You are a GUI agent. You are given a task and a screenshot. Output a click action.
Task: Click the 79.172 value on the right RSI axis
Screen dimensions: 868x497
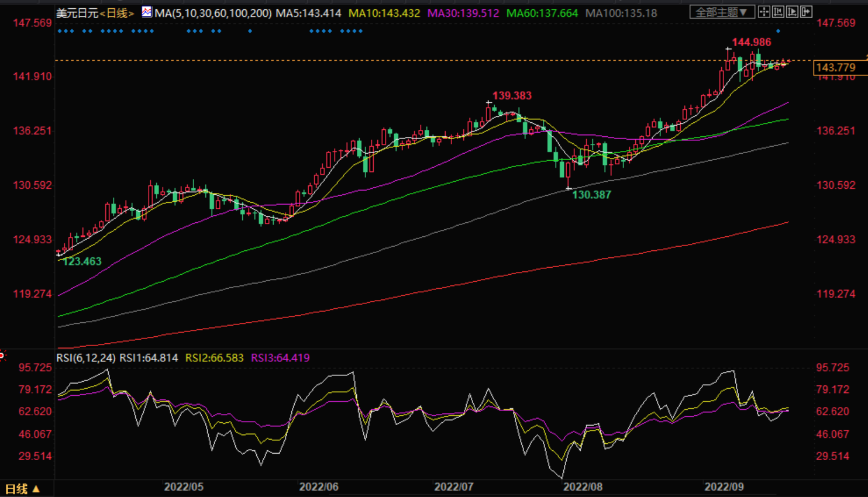pyautogui.click(x=833, y=389)
